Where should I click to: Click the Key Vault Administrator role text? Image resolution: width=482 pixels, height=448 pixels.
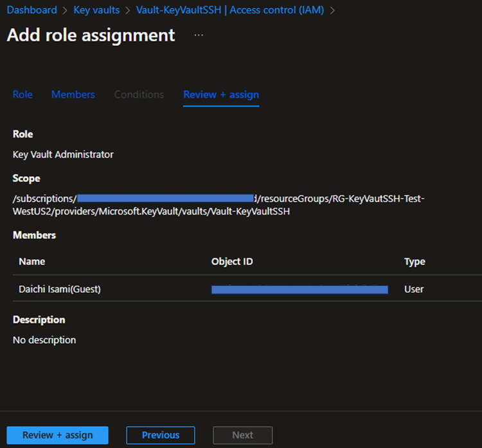(x=63, y=154)
